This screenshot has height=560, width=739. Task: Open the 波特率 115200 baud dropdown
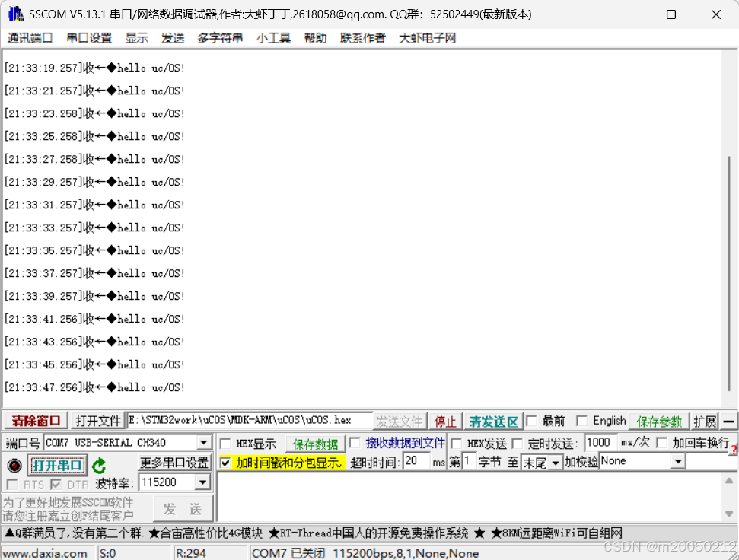[x=202, y=482]
